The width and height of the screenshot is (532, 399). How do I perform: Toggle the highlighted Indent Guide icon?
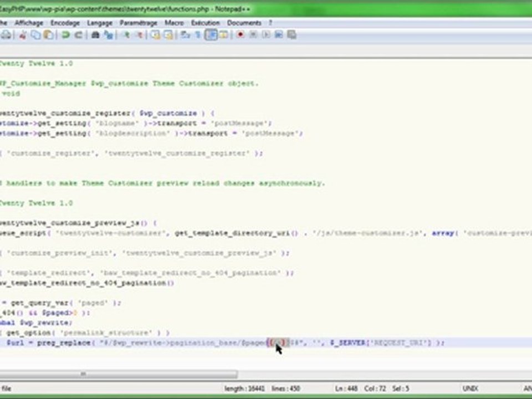211,34
